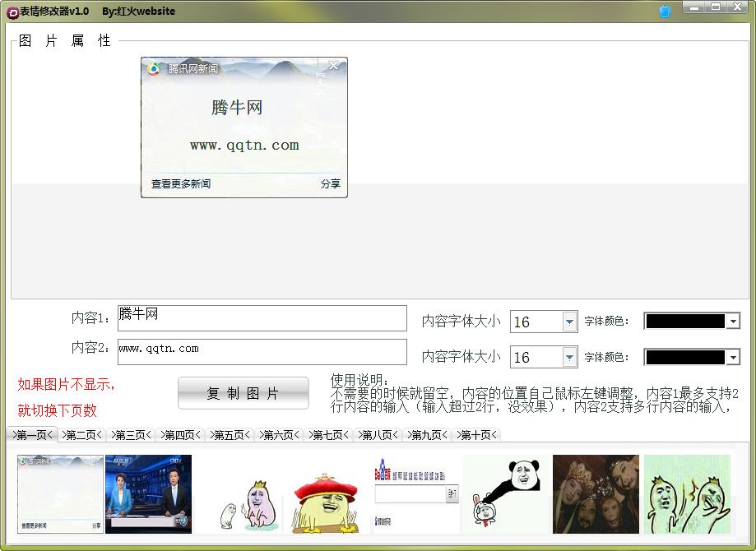756x551 pixels.
Task: Choose the Baidu search box template thumbnail
Action: point(416,493)
